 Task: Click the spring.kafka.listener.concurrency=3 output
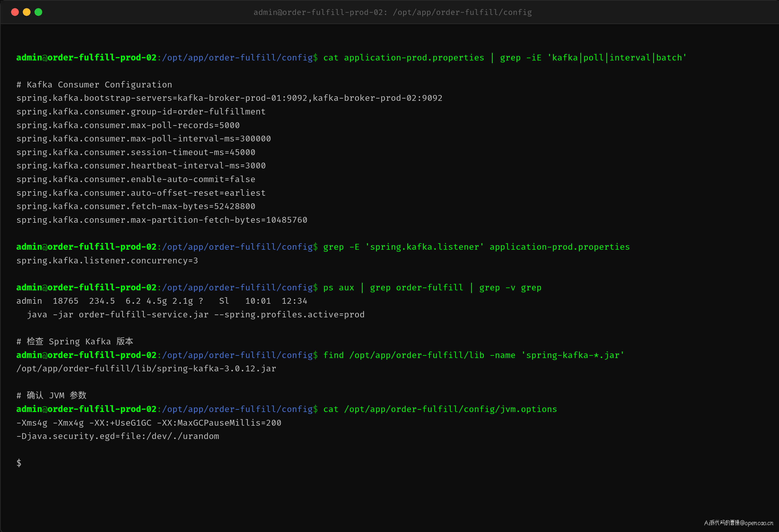(x=107, y=260)
